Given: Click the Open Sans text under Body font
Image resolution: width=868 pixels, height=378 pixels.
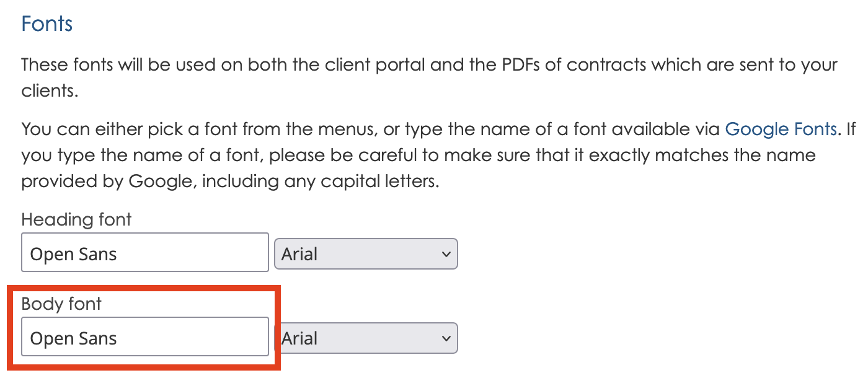Looking at the screenshot, I should (x=74, y=338).
